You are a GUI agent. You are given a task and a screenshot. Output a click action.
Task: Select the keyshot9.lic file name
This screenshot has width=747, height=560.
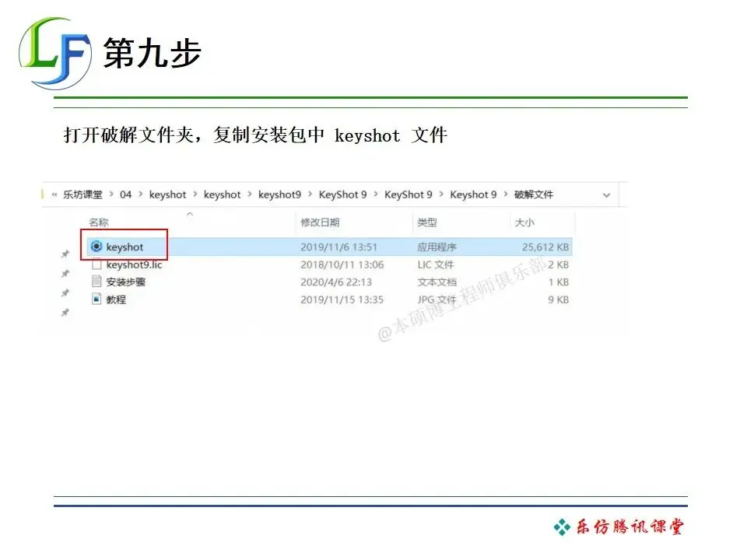coord(135,264)
